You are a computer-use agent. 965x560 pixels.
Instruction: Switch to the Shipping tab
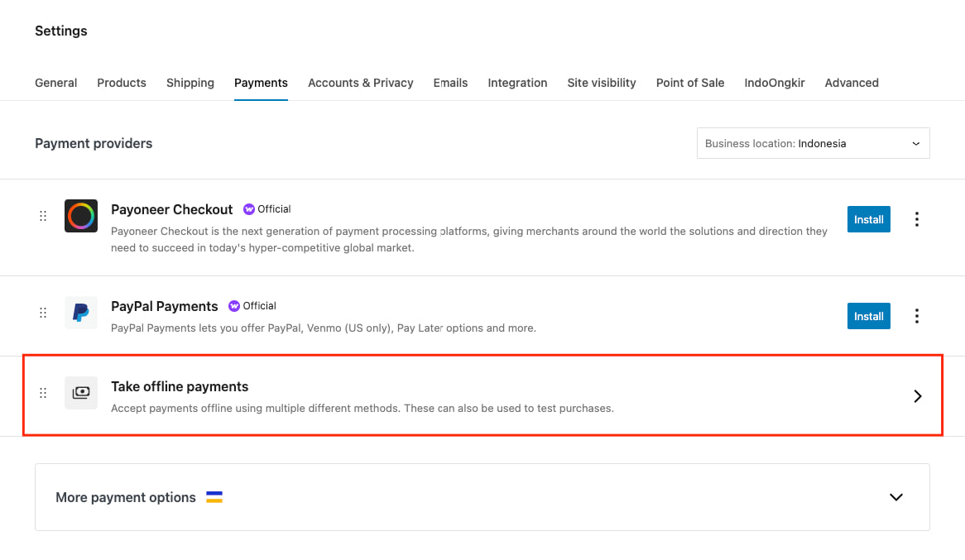(x=190, y=83)
